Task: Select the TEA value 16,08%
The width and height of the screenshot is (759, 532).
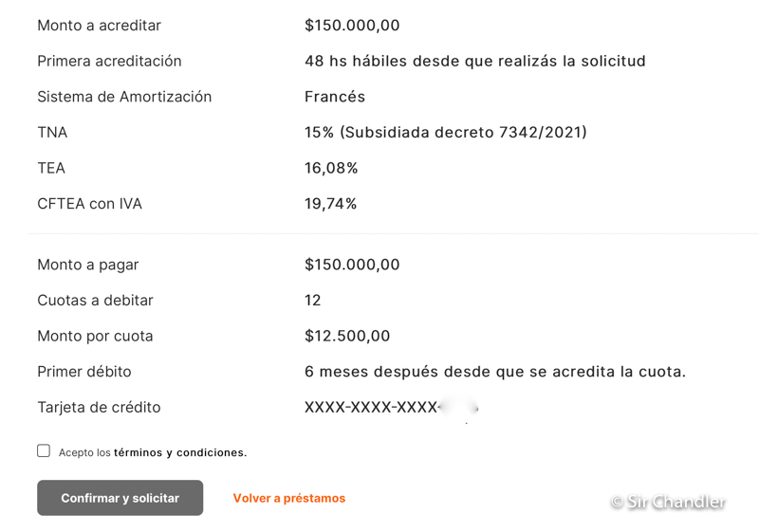Action: [x=331, y=168]
